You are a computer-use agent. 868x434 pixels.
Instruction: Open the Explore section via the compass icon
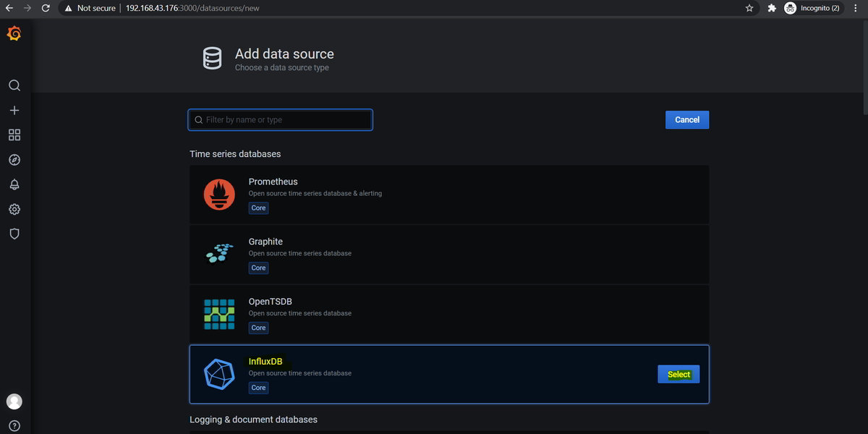pos(14,159)
